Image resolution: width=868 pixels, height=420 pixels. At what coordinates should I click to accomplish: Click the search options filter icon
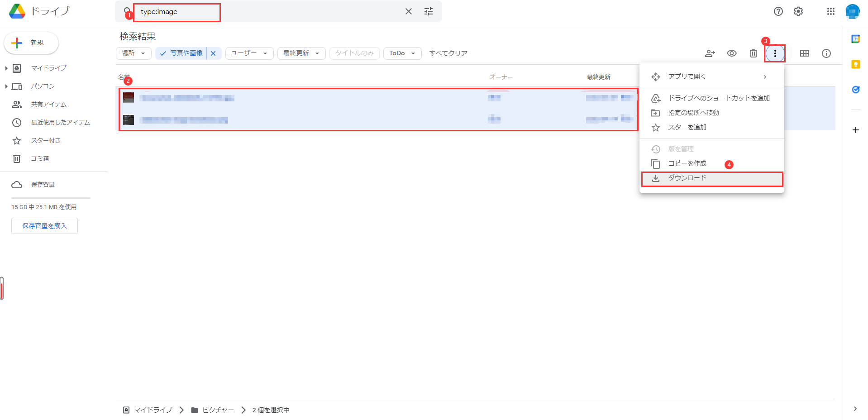[428, 11]
